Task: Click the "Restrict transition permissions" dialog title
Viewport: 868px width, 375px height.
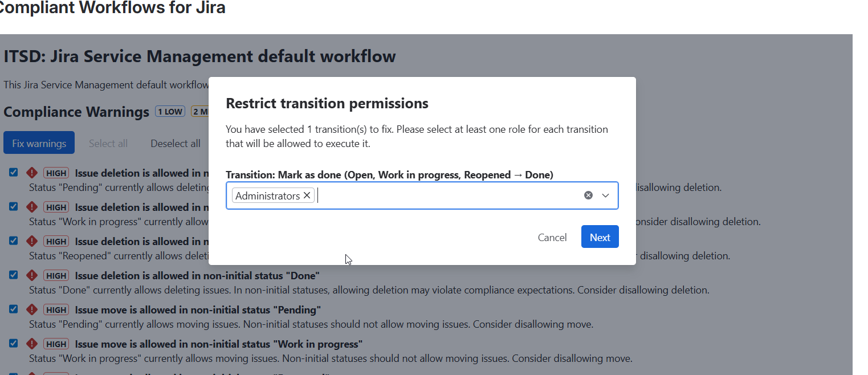Action: click(327, 103)
